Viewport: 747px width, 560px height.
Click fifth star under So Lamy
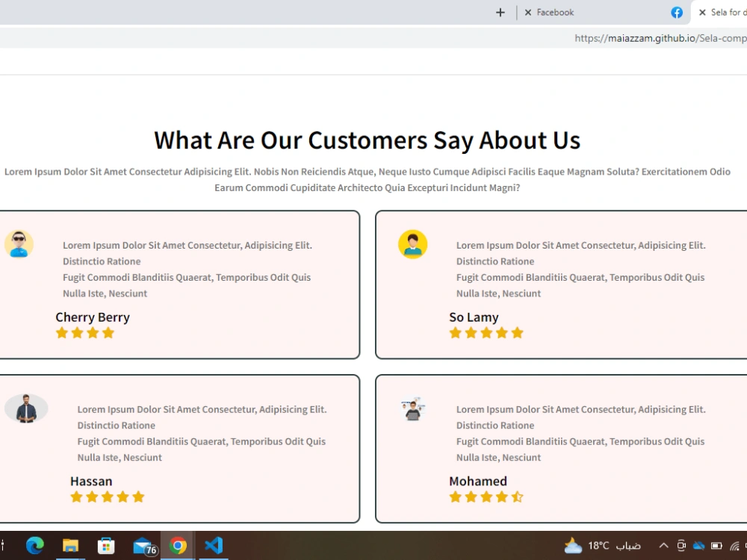(518, 333)
